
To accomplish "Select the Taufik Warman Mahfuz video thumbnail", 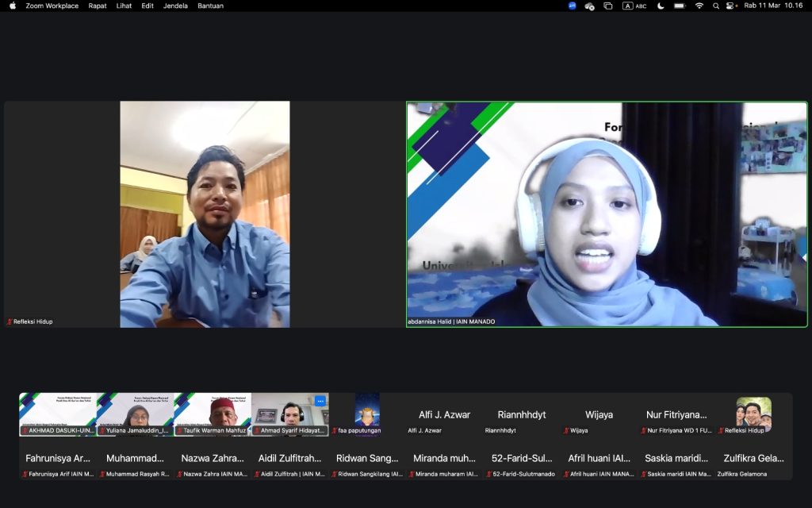I will [x=213, y=414].
